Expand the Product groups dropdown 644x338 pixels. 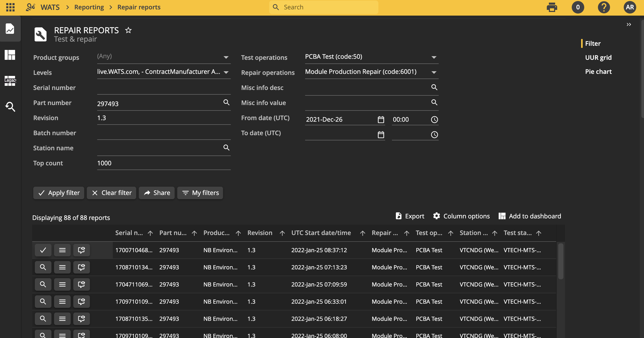(x=226, y=57)
